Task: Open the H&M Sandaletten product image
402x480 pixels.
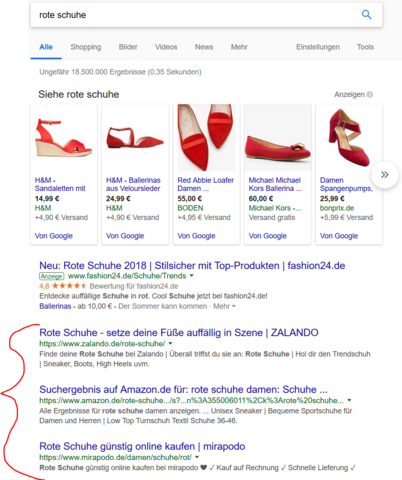Action: (x=63, y=138)
